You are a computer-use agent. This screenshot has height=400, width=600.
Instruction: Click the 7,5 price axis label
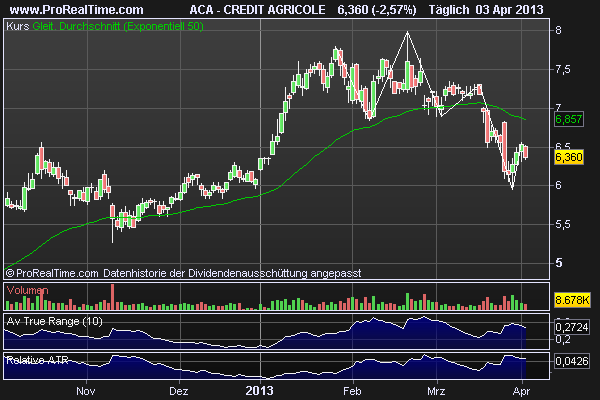(x=562, y=69)
